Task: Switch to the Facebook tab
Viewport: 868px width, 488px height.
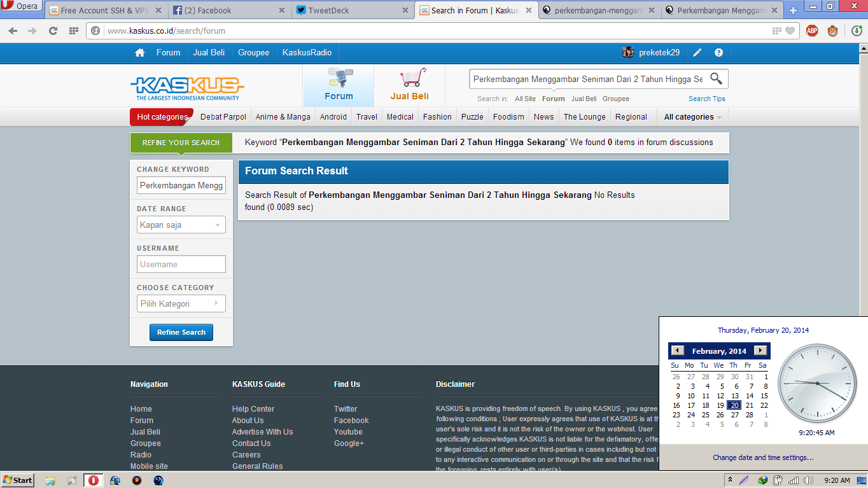Action: (228, 10)
